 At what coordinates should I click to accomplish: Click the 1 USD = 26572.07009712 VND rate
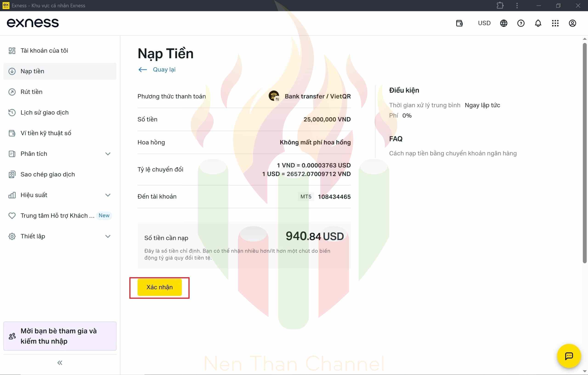point(306,174)
